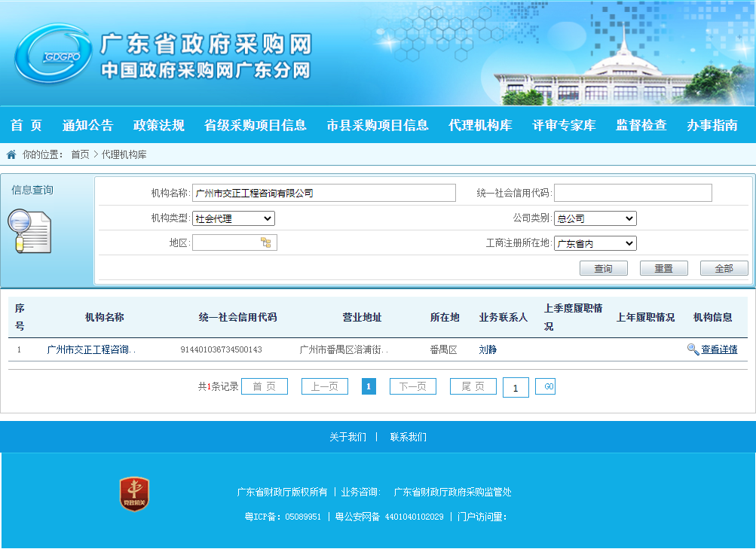Image resolution: width=756 pixels, height=549 pixels.
Task: Focus the page number input box
Action: (516, 387)
